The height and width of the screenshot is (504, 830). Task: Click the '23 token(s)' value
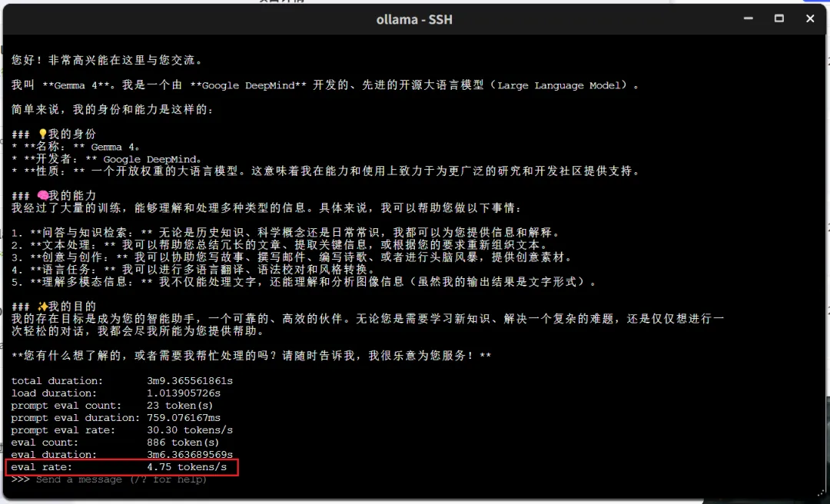(180, 406)
